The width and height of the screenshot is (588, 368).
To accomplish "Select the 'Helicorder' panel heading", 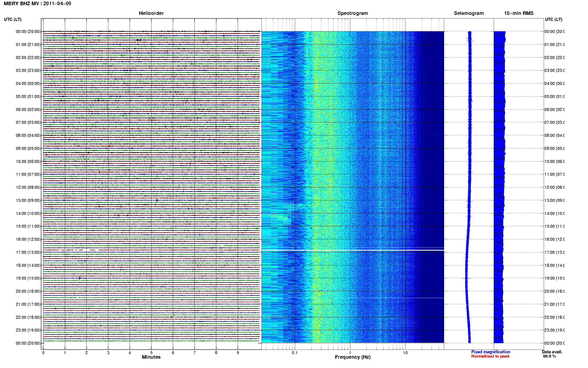I will pyautogui.click(x=151, y=13).
